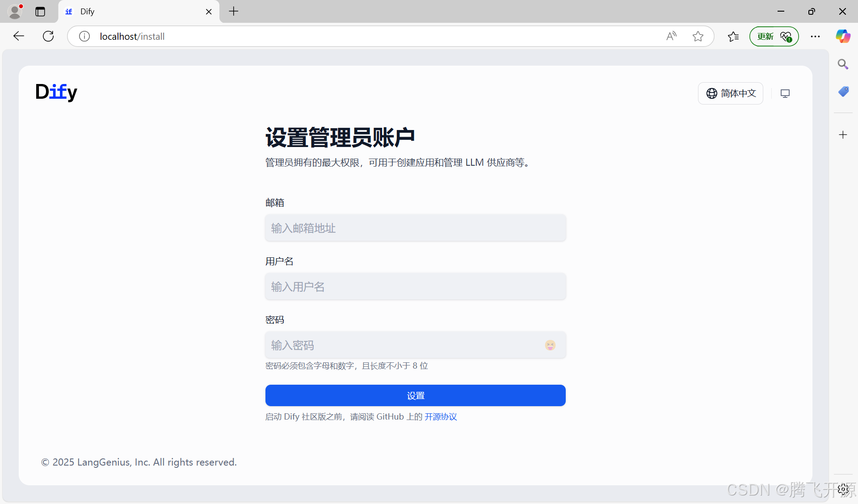Focus the 用户名 username input field
Viewport: 858px width, 504px height.
coord(415,286)
